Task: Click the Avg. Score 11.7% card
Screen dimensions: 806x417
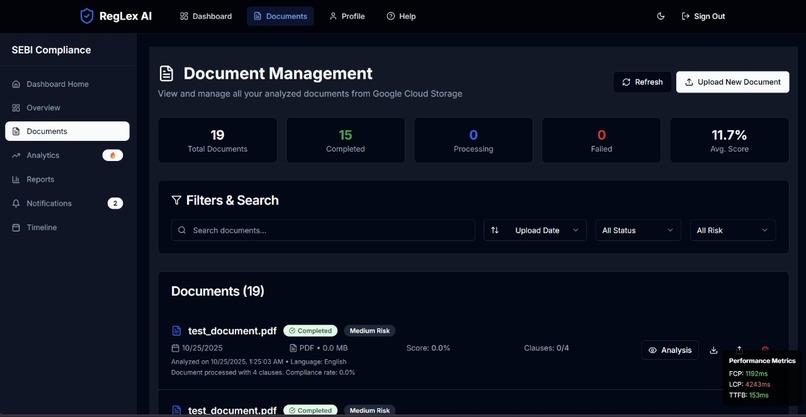Action: click(729, 140)
